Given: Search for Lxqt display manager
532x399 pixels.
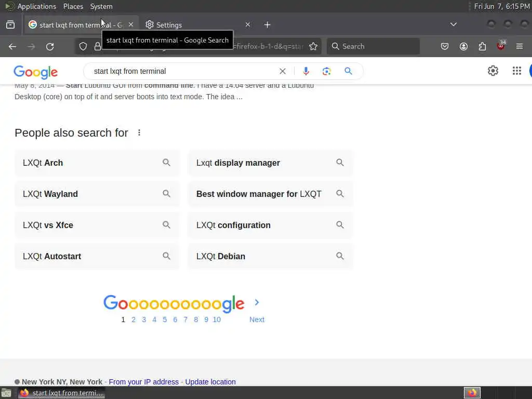Looking at the screenshot, I should click(x=270, y=163).
